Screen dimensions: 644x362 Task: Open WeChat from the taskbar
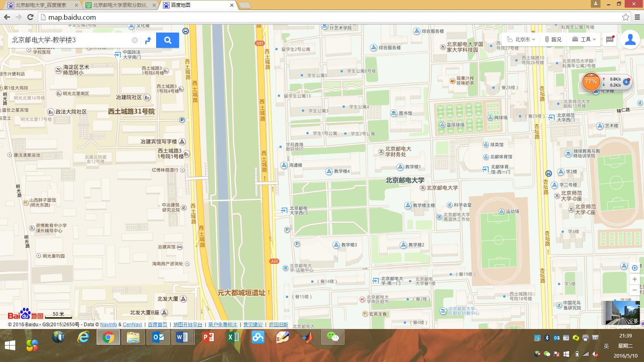333,337
